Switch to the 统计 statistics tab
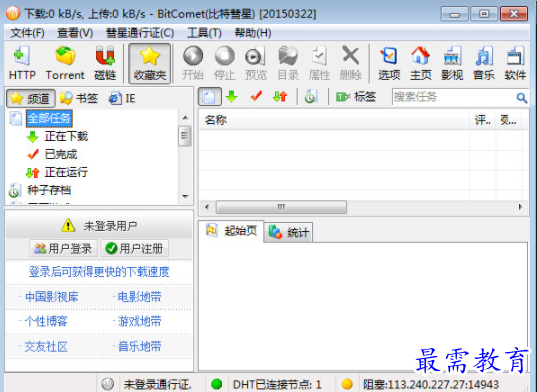Image resolution: width=537 pixels, height=392 pixels. 289,232
